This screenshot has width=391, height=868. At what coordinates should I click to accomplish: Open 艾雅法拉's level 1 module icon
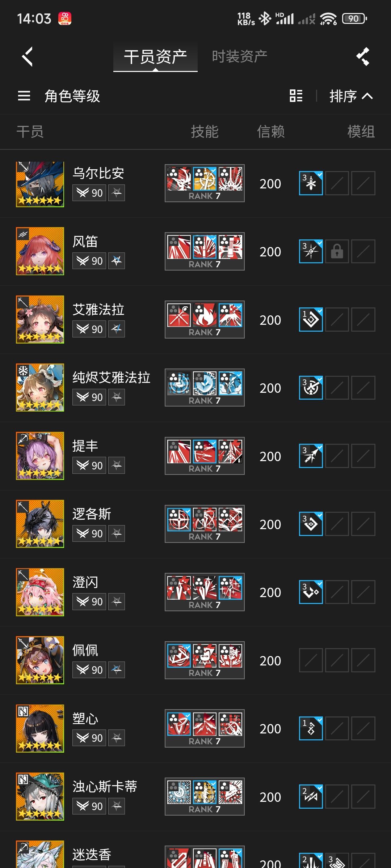(311, 320)
